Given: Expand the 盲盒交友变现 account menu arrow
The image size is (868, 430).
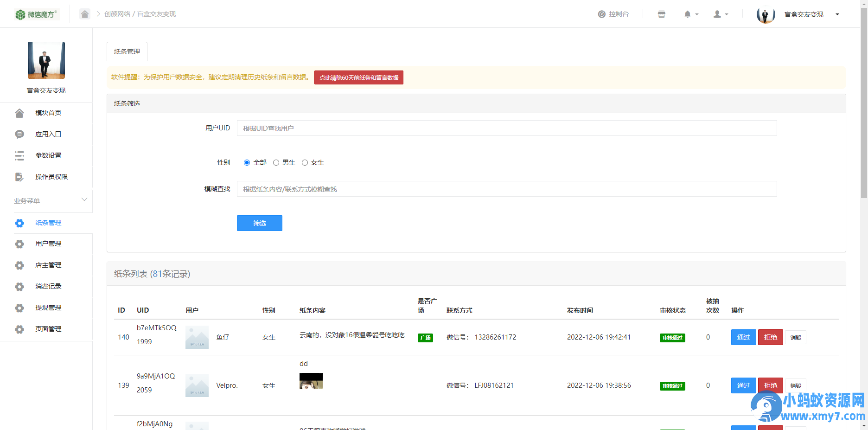Looking at the screenshot, I should pos(837,14).
